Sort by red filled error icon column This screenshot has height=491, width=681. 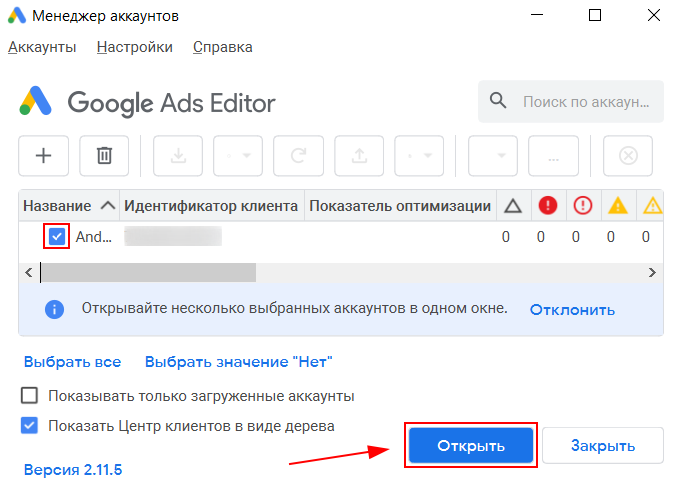[547, 206]
